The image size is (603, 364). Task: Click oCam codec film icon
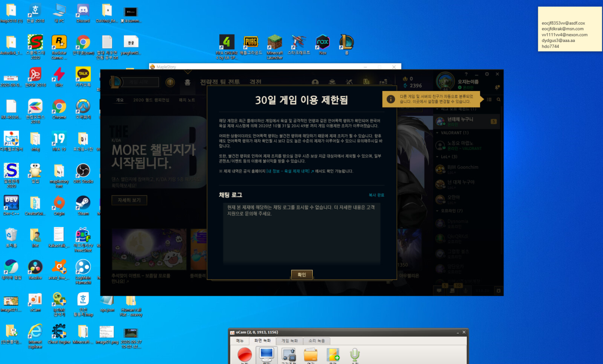[x=333, y=355]
